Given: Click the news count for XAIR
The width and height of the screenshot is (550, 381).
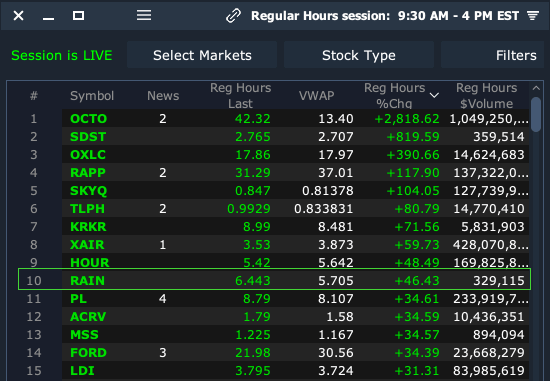Looking at the screenshot, I should pos(162,245).
